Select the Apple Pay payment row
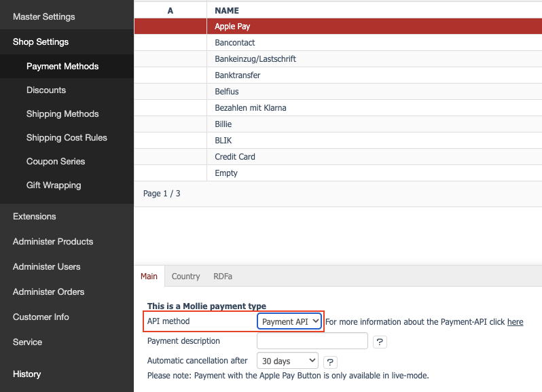The height and width of the screenshot is (392, 542). [x=338, y=26]
